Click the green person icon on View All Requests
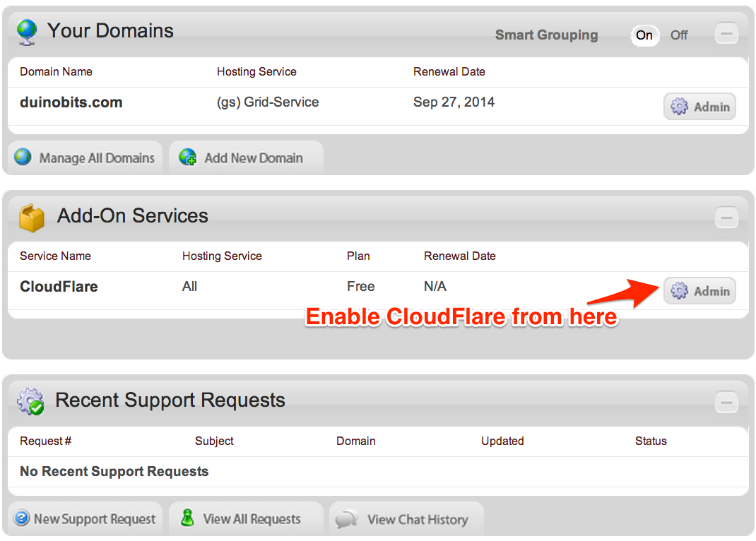 (187, 518)
